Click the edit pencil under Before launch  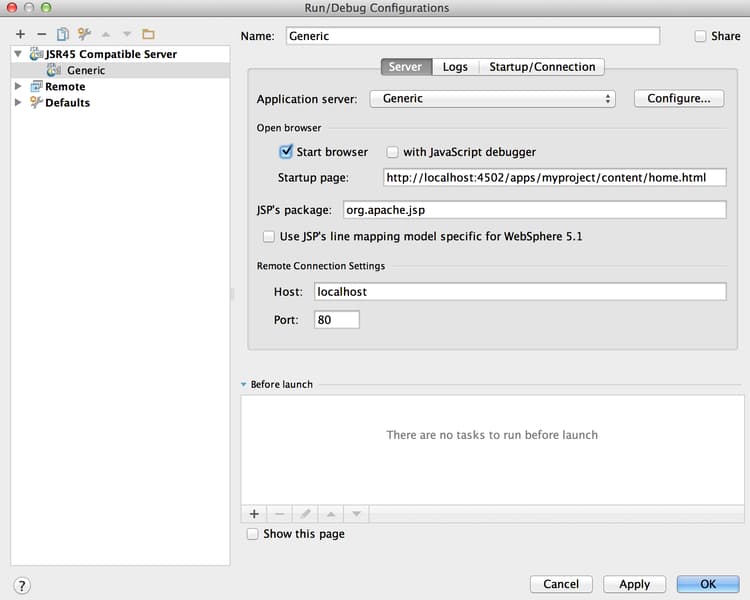click(x=305, y=513)
